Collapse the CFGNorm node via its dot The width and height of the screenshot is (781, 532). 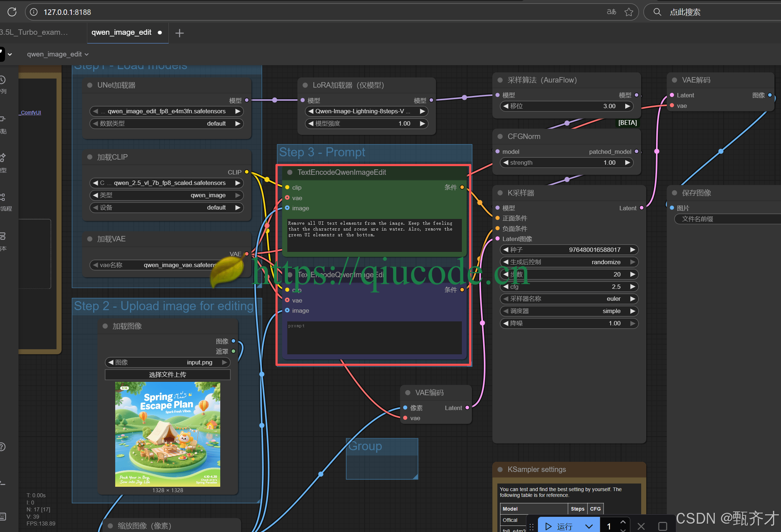coord(500,136)
